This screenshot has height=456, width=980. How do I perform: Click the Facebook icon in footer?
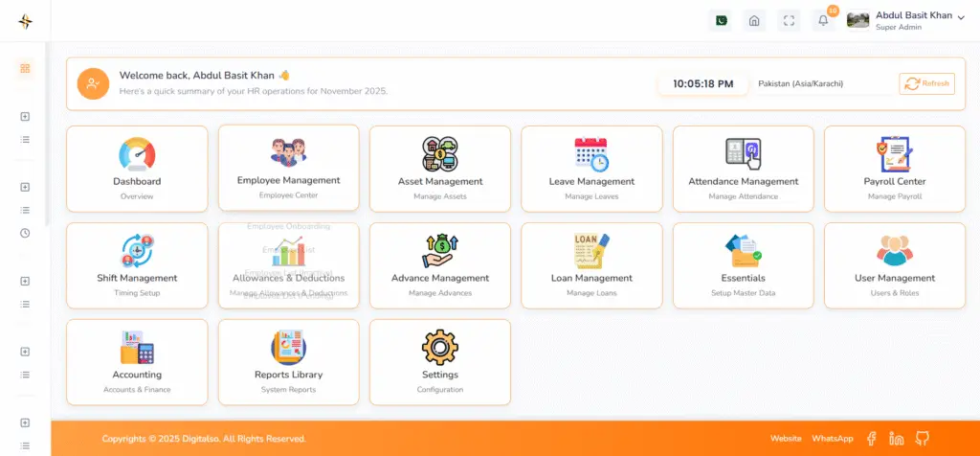tap(872, 439)
